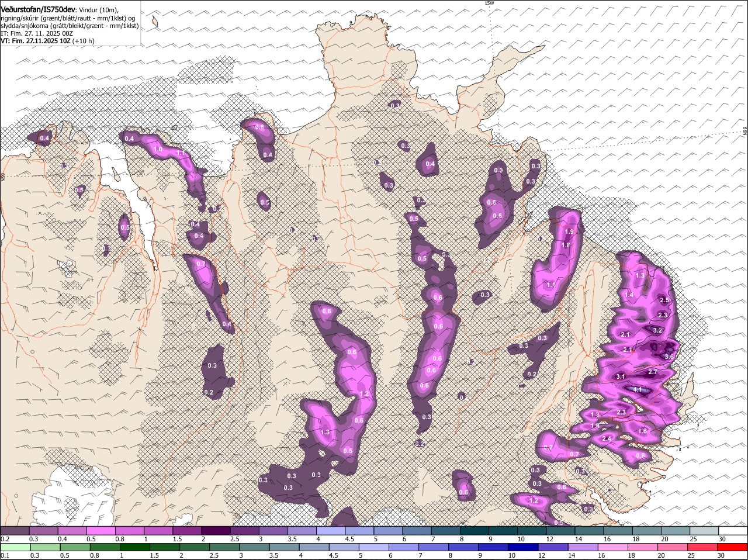Click the upper legend swatch starting at 6
This screenshot has height=560, width=748.
(x=417, y=531)
